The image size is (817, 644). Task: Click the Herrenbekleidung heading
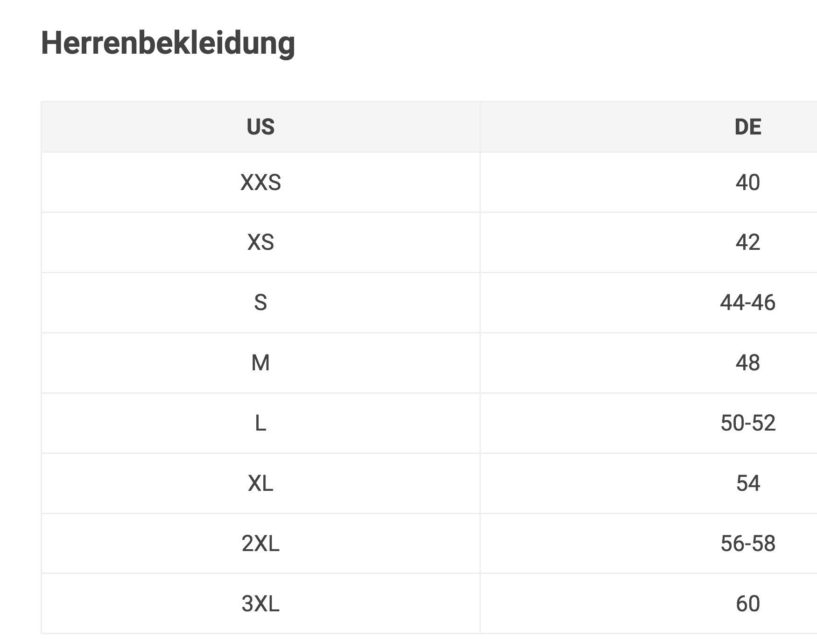click(x=168, y=43)
